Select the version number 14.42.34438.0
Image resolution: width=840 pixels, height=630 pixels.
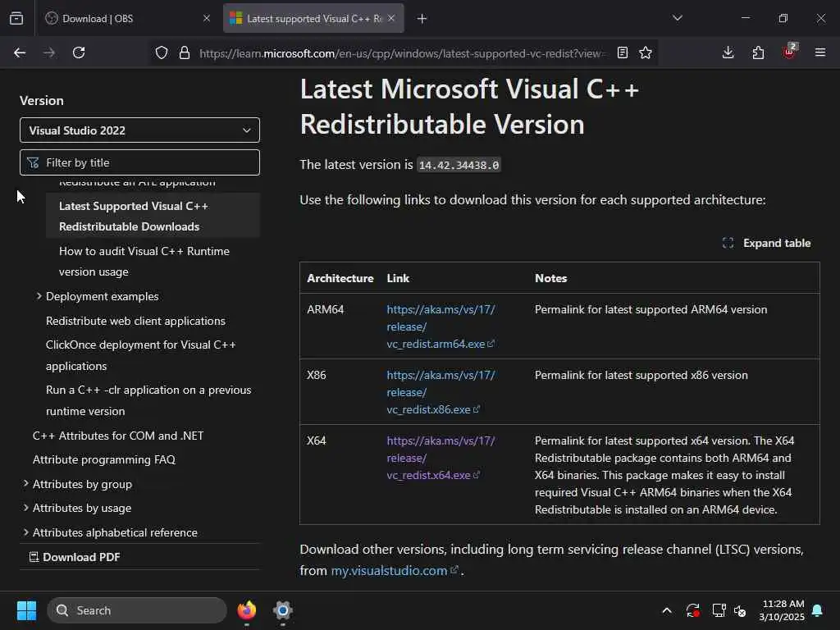459,165
